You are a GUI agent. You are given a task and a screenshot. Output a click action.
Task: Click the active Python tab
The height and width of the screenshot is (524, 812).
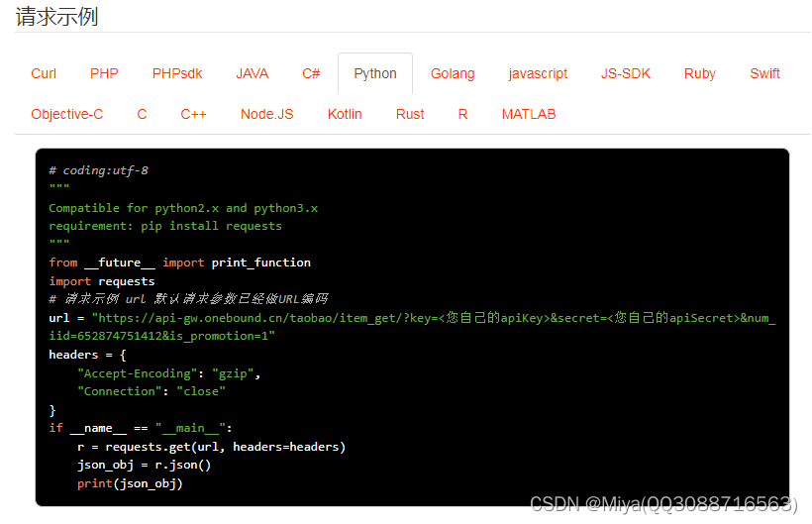[375, 73]
